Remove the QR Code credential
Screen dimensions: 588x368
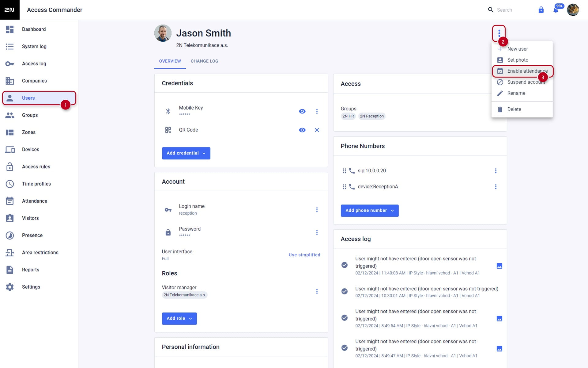coord(317,130)
